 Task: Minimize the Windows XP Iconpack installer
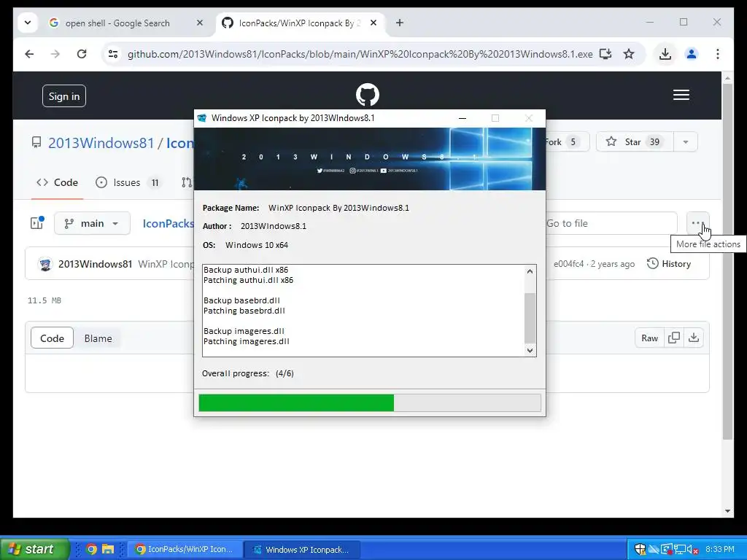pyautogui.click(x=462, y=118)
